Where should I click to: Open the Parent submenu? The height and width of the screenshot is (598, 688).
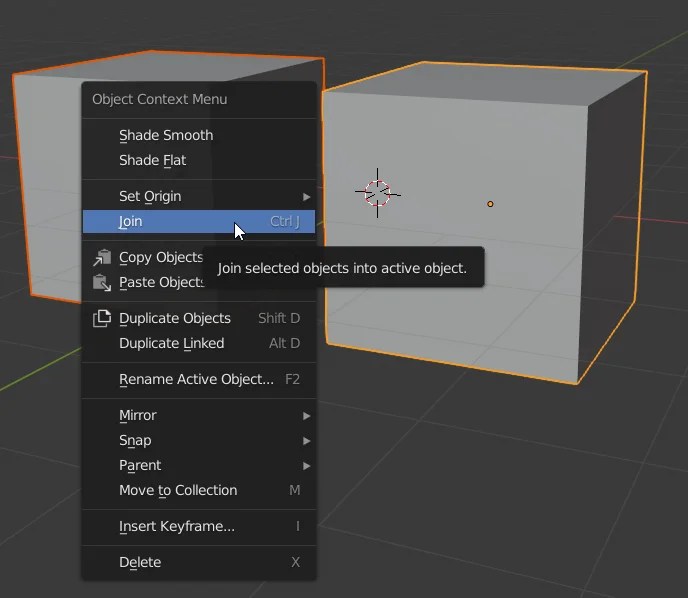click(199, 465)
